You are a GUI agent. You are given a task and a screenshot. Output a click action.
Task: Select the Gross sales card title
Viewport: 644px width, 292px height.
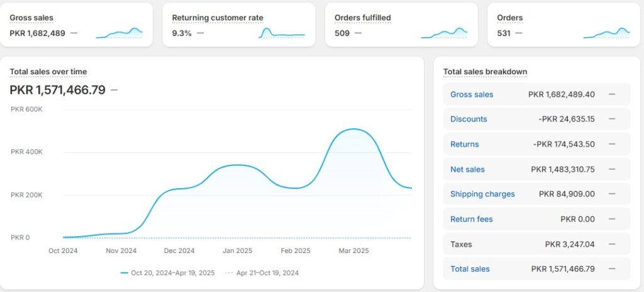31,18
